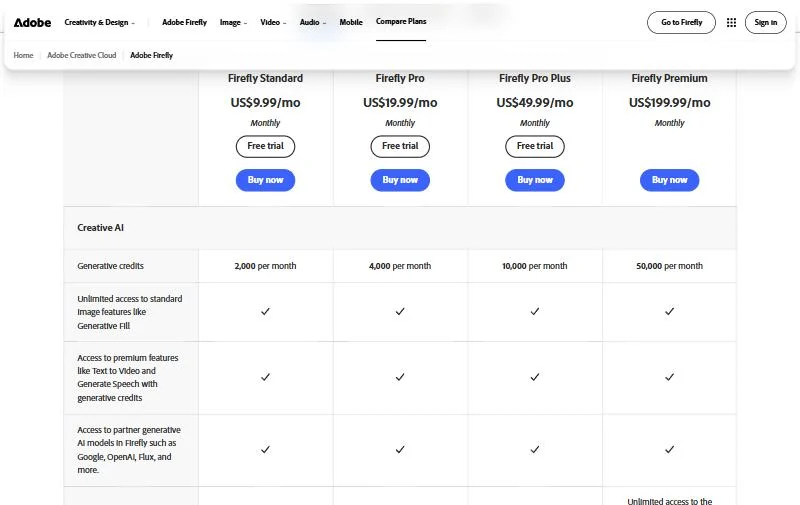800x505 pixels.
Task: Click the 2,000 per month cell
Action: click(x=265, y=266)
